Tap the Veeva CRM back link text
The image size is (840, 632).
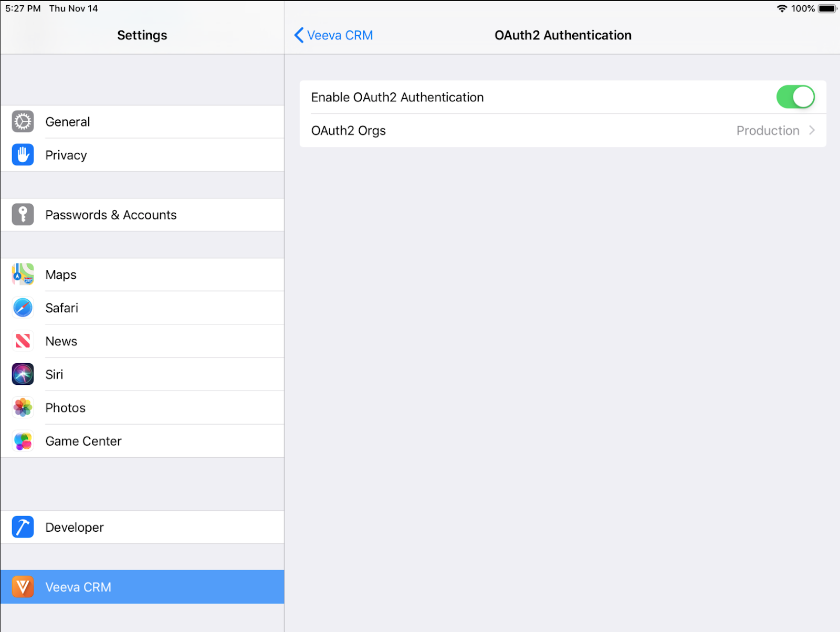(340, 35)
